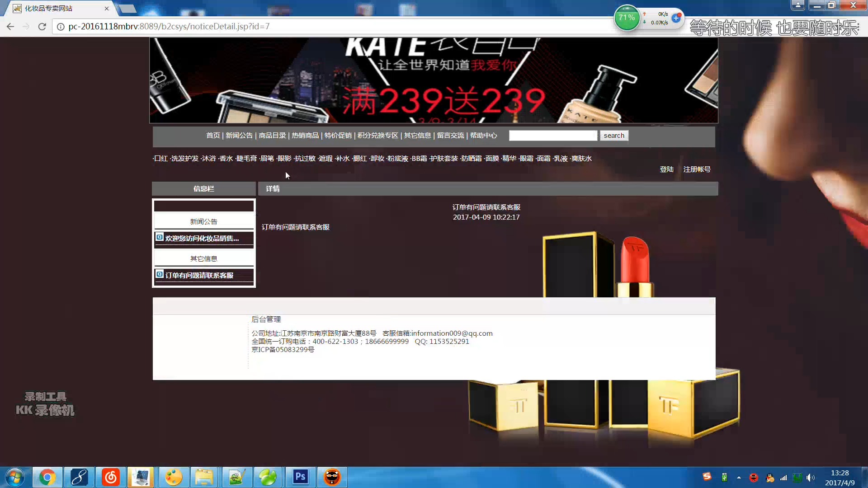Screen dimensions: 868x488
Task: Click the 新闻公告 navigation menu item
Action: [238, 135]
